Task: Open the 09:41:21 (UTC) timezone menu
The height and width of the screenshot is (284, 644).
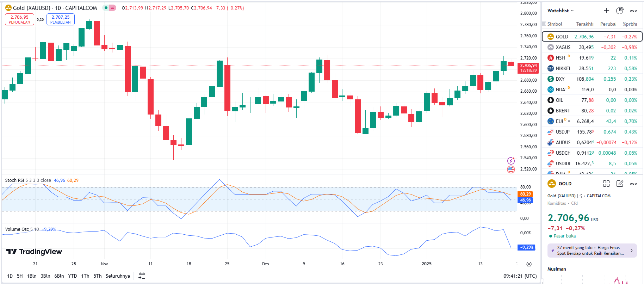Action: click(520, 276)
